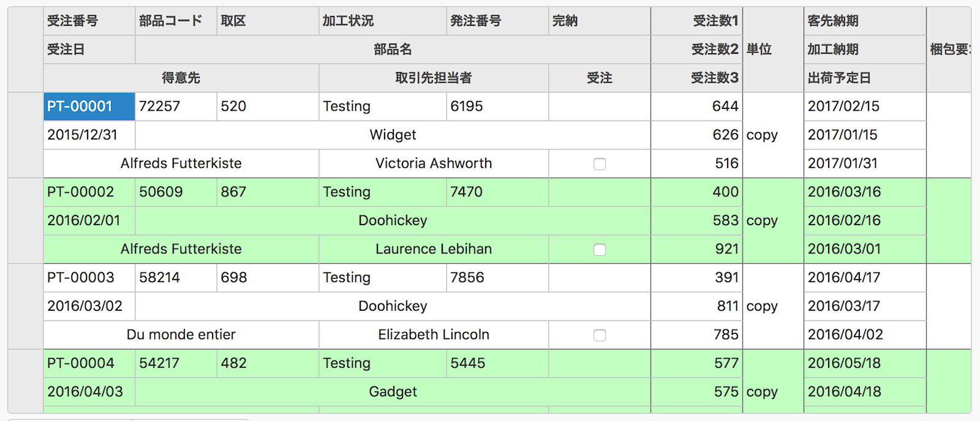Select the 部品コード column header
This screenshot has width=980, height=421.
coord(176,21)
